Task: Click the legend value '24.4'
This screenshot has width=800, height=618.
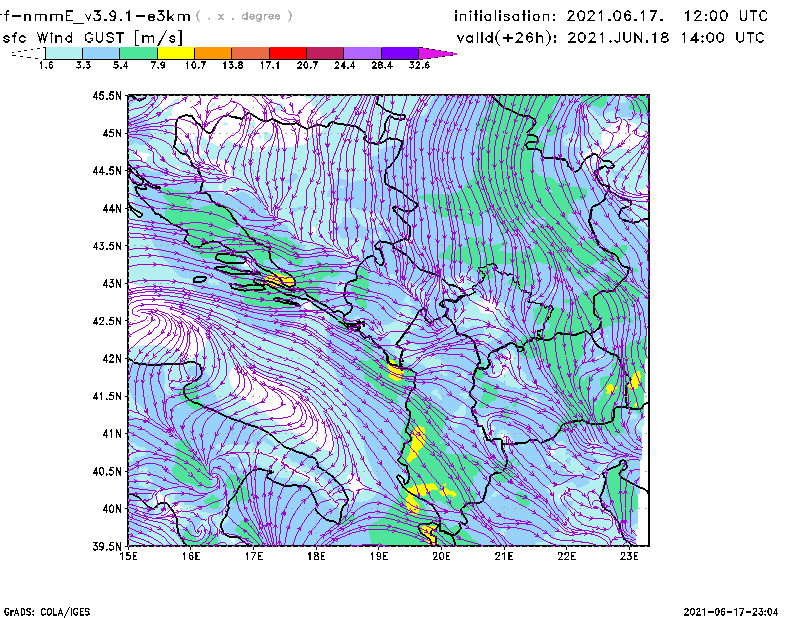Action: point(344,65)
